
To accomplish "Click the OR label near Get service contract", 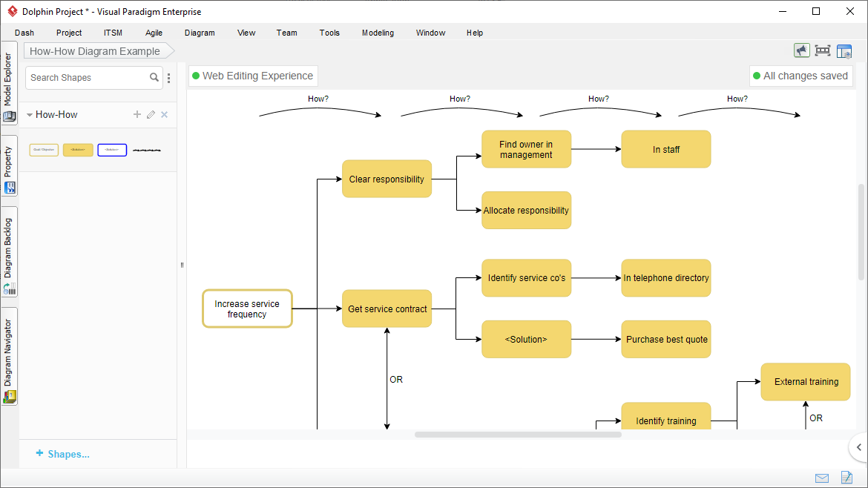I will pos(396,380).
